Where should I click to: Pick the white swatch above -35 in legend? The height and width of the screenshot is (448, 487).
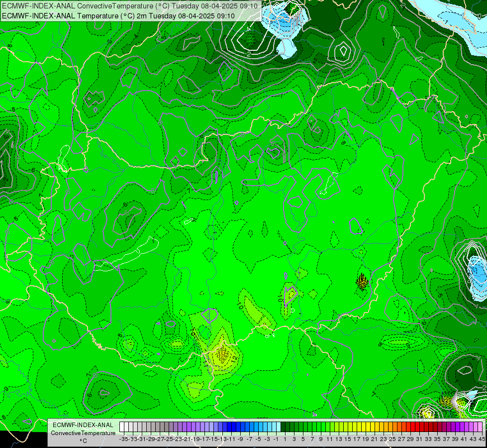click(122, 427)
